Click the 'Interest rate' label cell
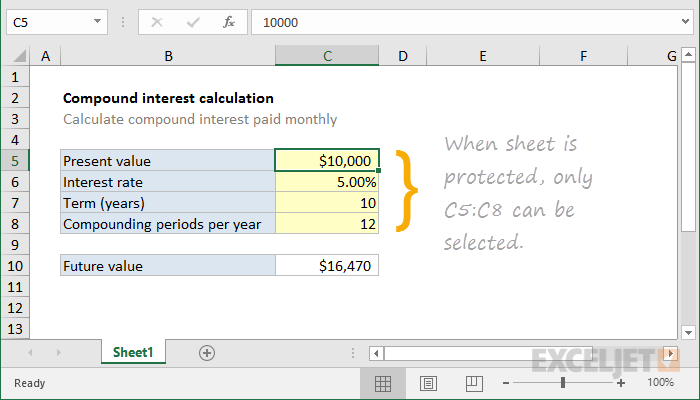The width and height of the screenshot is (700, 400). click(x=168, y=182)
